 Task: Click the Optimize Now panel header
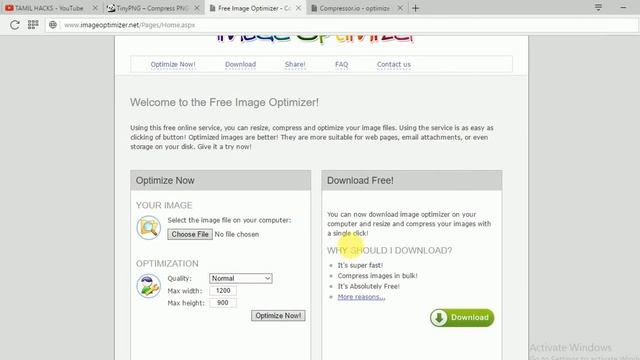[221, 180]
